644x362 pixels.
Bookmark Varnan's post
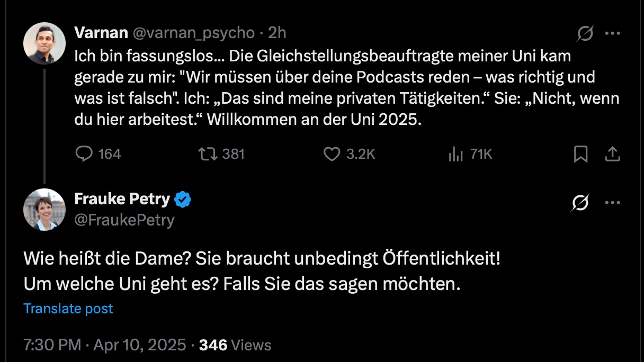[580, 153]
